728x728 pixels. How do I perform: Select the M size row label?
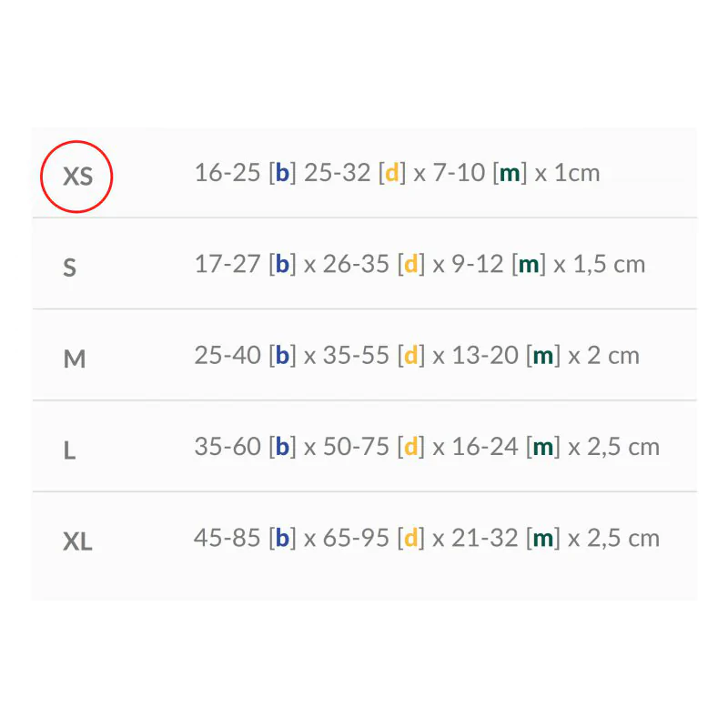[75, 359]
